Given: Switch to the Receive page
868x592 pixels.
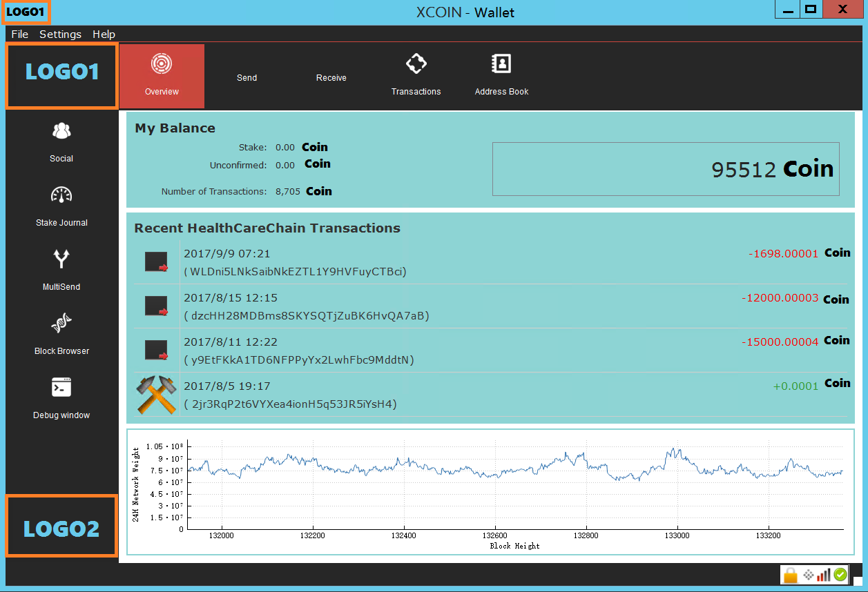Looking at the screenshot, I should (331, 77).
